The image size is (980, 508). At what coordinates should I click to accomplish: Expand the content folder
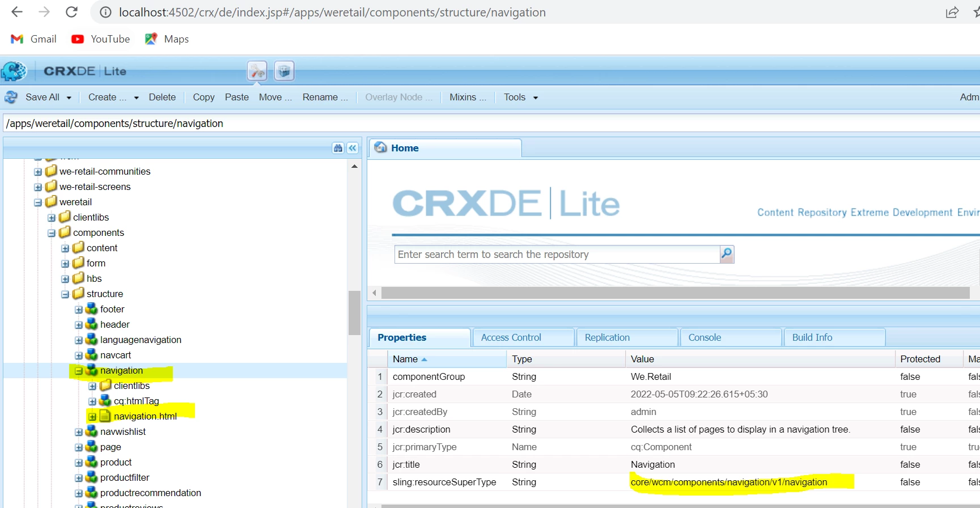pos(65,248)
